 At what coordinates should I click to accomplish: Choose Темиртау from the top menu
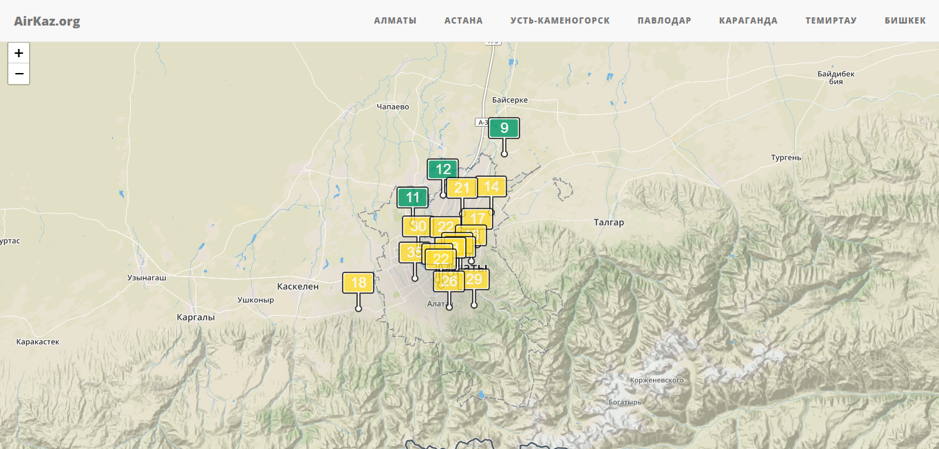click(x=830, y=21)
